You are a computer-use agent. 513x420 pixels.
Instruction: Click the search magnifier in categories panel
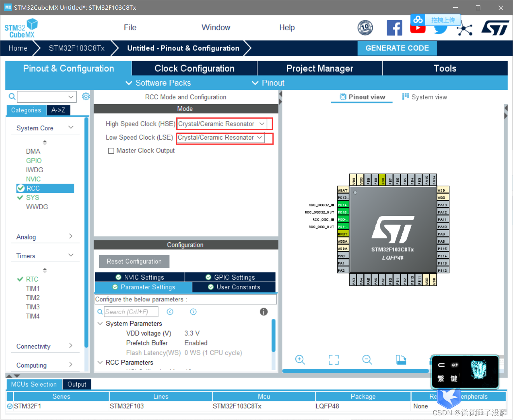[x=12, y=96]
